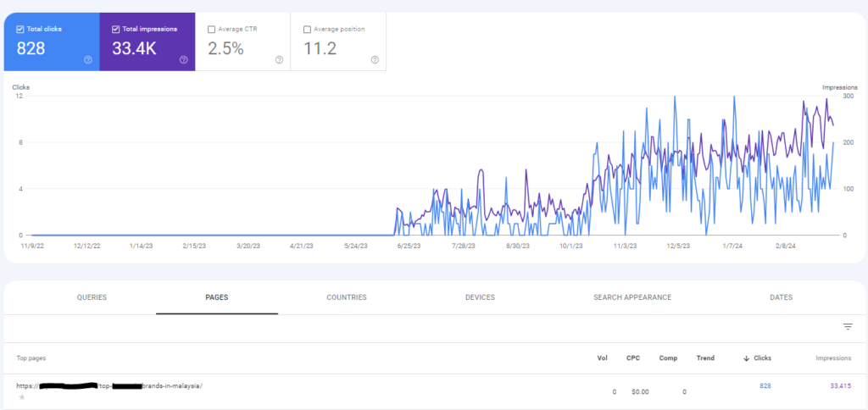Click the star icon below page URL
The image size is (868, 410).
pyautogui.click(x=21, y=396)
